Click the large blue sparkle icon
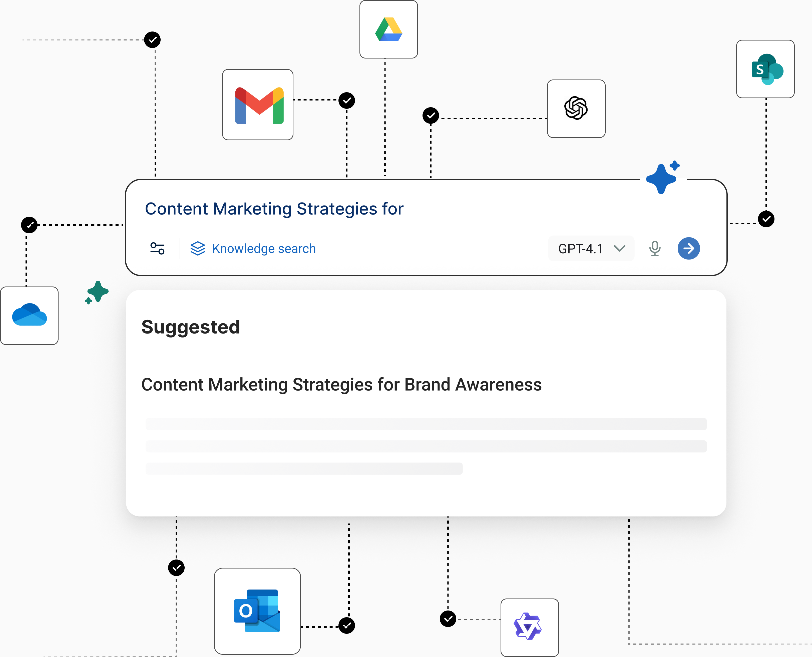812x657 pixels. pyautogui.click(x=662, y=179)
